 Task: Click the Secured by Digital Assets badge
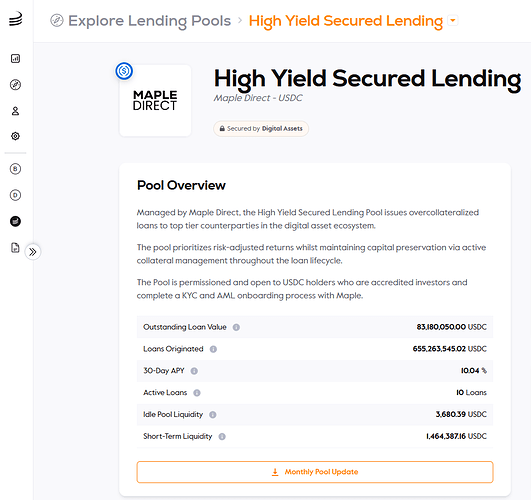coord(261,129)
